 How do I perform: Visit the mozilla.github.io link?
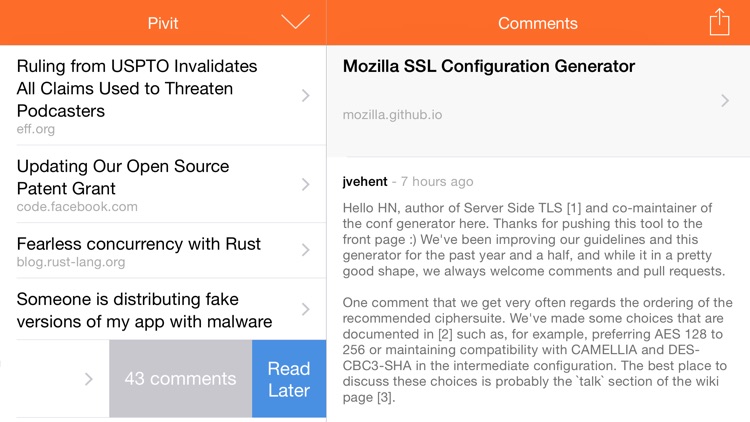pyautogui.click(x=392, y=115)
